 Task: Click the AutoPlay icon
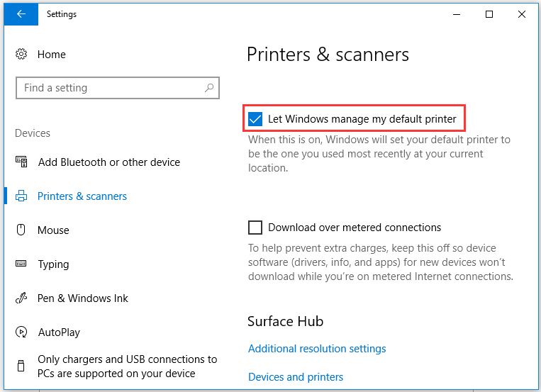pyautogui.click(x=21, y=332)
